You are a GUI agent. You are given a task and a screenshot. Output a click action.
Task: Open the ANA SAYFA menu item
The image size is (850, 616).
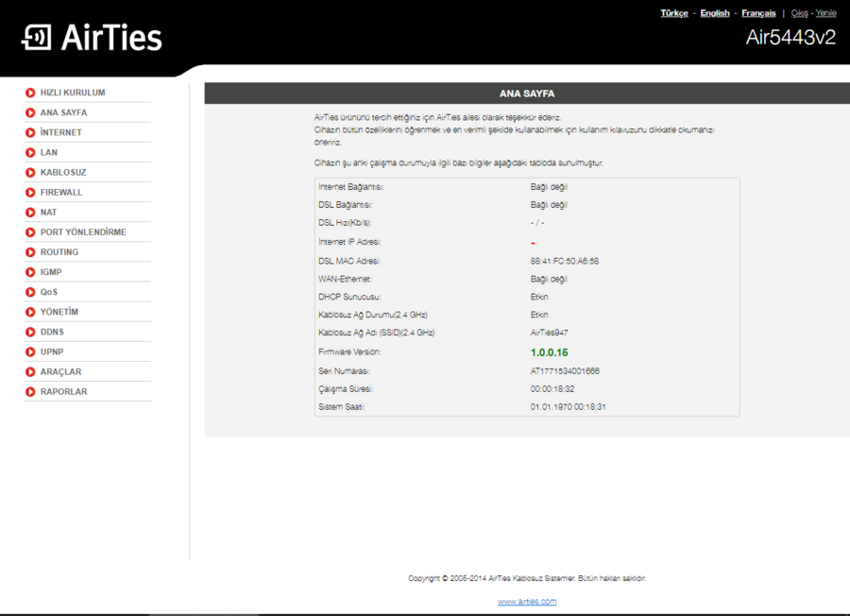63,112
